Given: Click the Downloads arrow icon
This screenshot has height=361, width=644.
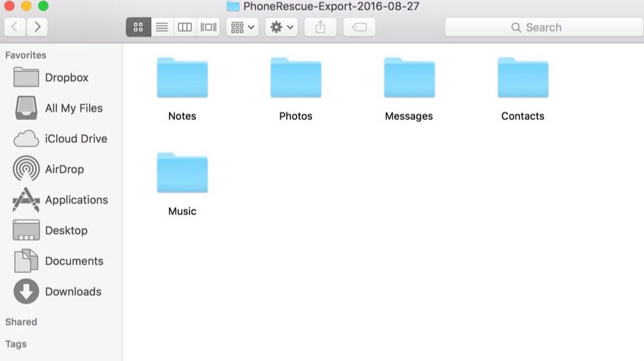Looking at the screenshot, I should pyautogui.click(x=26, y=291).
